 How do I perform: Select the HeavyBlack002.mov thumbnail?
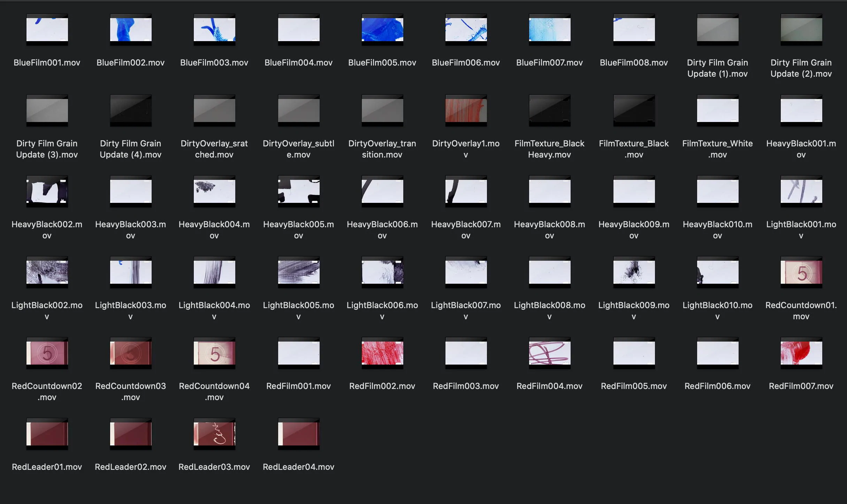pyautogui.click(x=47, y=191)
